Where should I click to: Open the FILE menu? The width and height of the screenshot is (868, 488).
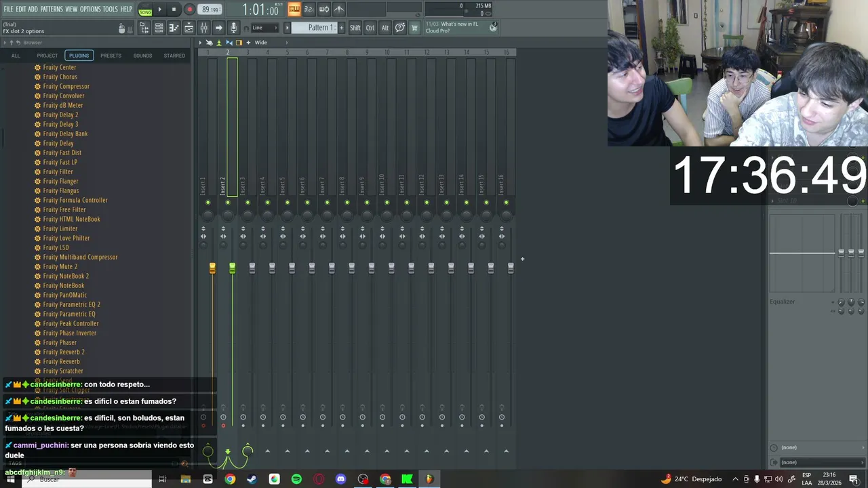[x=8, y=9]
